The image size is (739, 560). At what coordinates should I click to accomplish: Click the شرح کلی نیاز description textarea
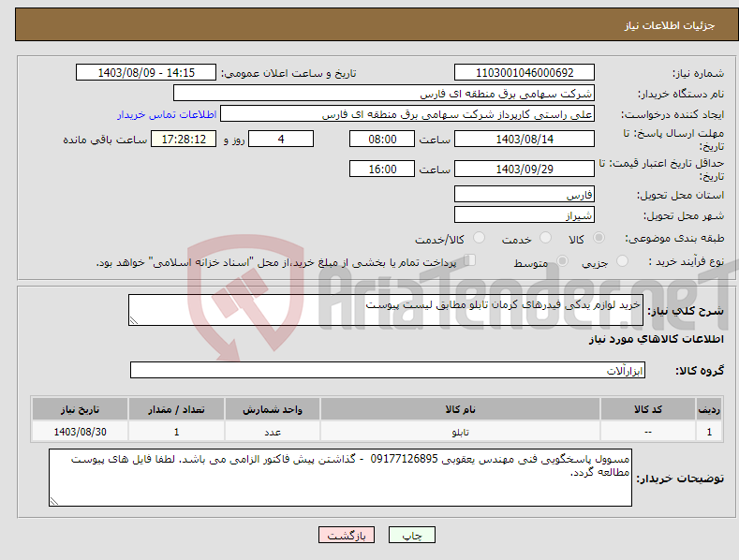coord(386,310)
